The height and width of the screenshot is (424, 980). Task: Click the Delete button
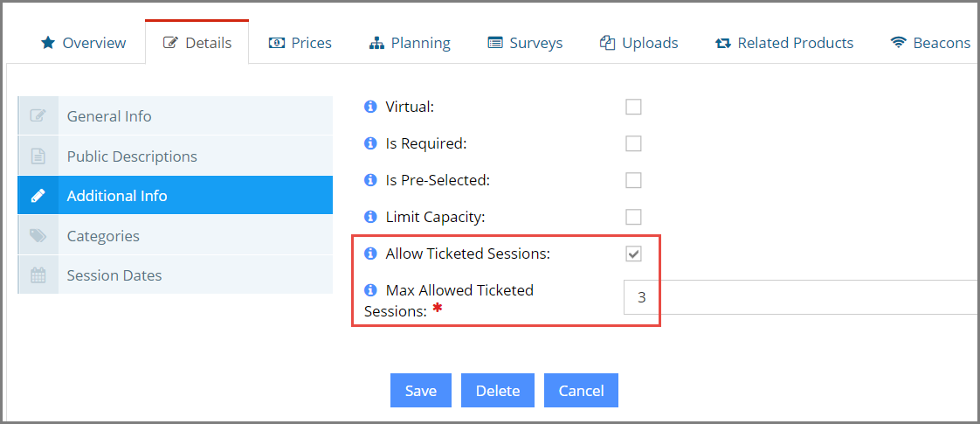(x=498, y=391)
